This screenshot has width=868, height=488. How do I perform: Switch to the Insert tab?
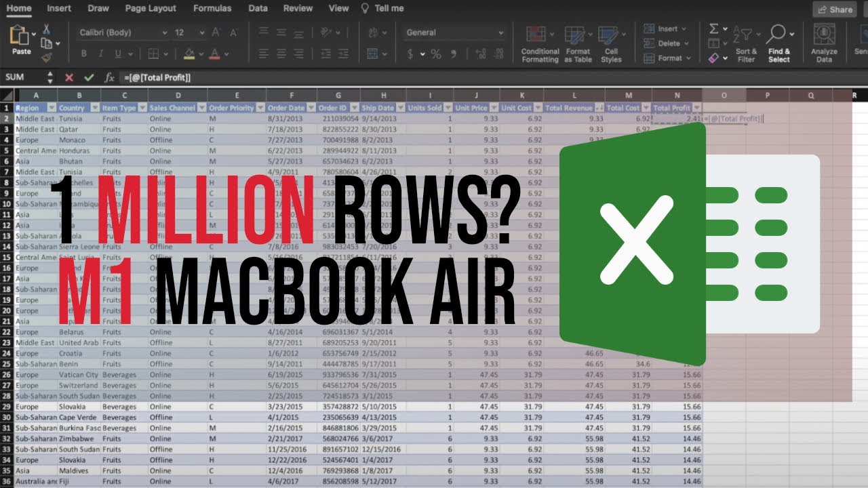pos(59,8)
